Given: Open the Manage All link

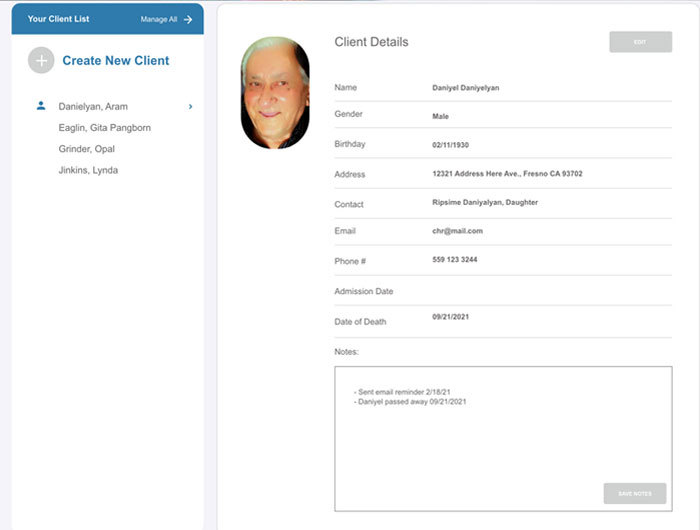Looking at the screenshot, I should [159, 19].
